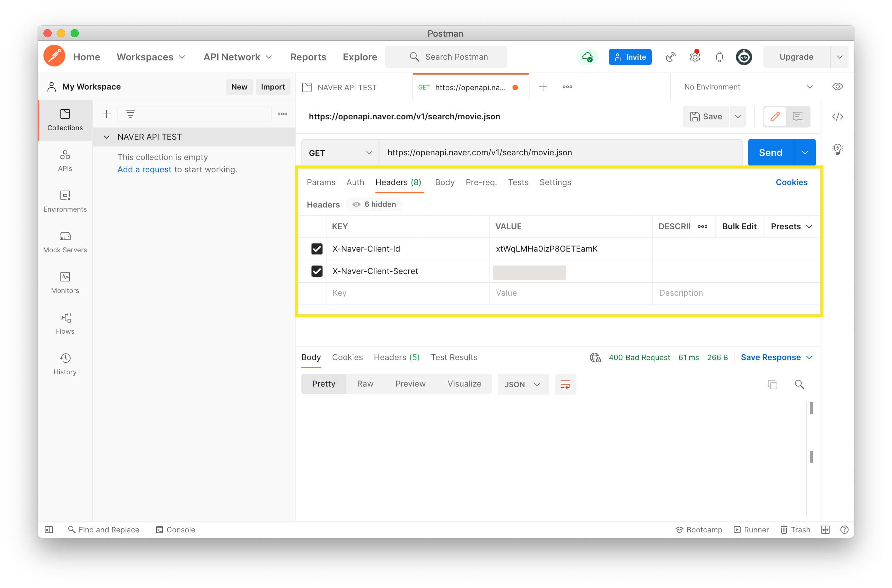Click the Add a request link
Screen dimensions: 892x588
(144, 170)
